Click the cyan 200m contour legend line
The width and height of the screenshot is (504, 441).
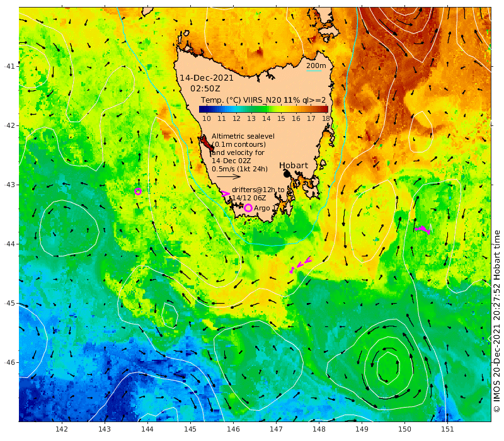click(x=314, y=71)
